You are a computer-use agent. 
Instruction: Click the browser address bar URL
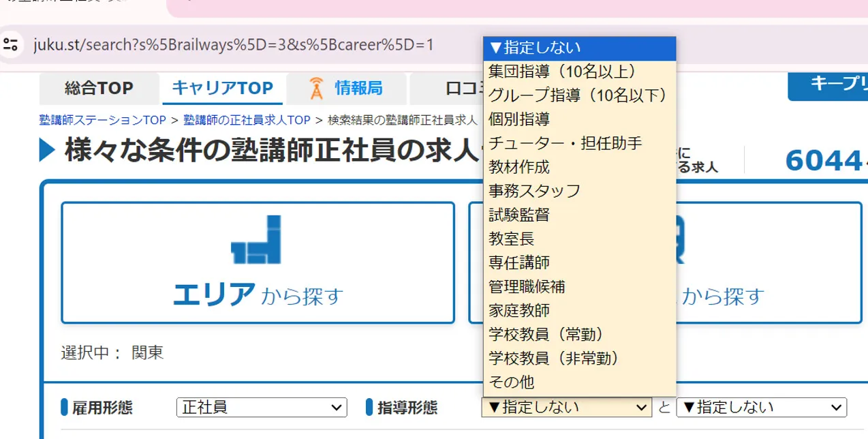pos(233,45)
